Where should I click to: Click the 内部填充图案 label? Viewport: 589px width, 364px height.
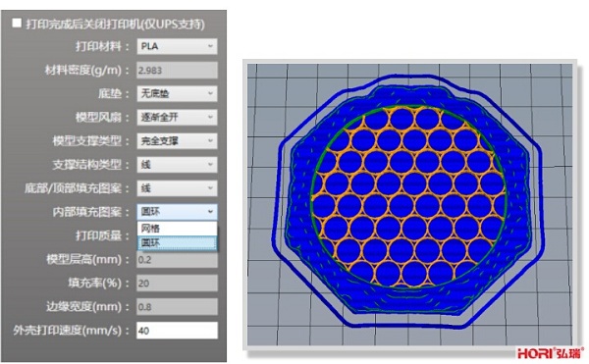[x=87, y=212]
